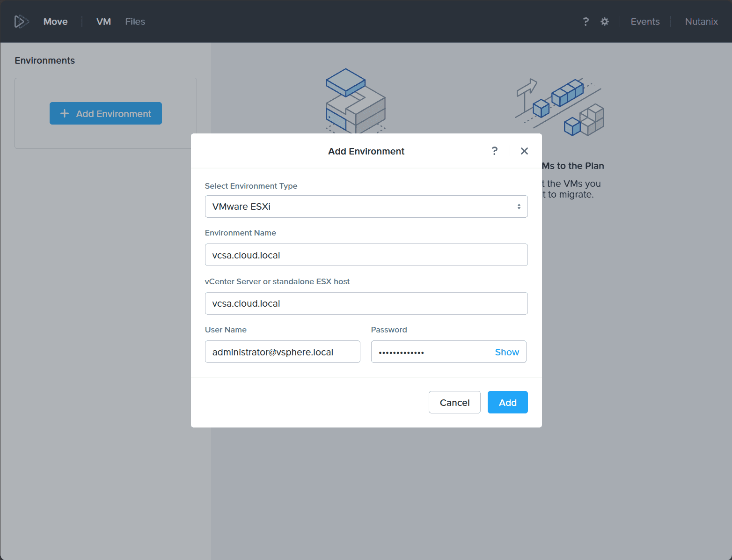Open the Select Environment Type dropdown
Viewport: 732px width, 560px height.
click(x=366, y=206)
